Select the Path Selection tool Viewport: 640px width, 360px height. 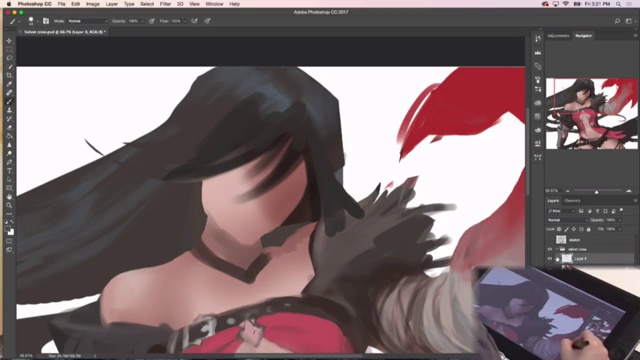click(x=9, y=179)
